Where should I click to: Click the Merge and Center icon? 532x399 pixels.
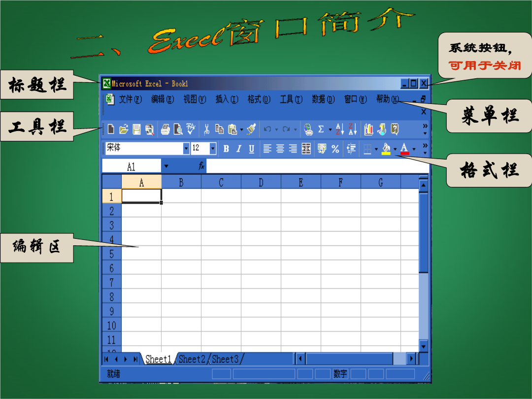(306, 149)
